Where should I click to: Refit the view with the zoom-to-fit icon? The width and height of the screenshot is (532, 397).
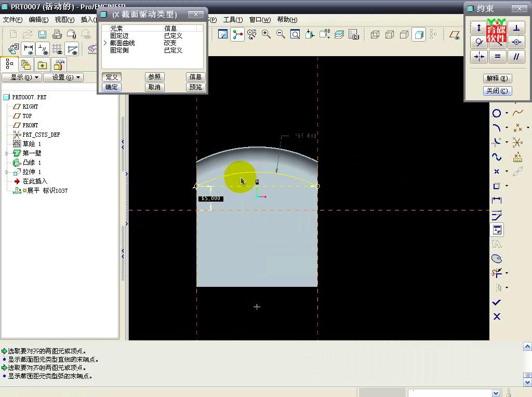pos(295,34)
